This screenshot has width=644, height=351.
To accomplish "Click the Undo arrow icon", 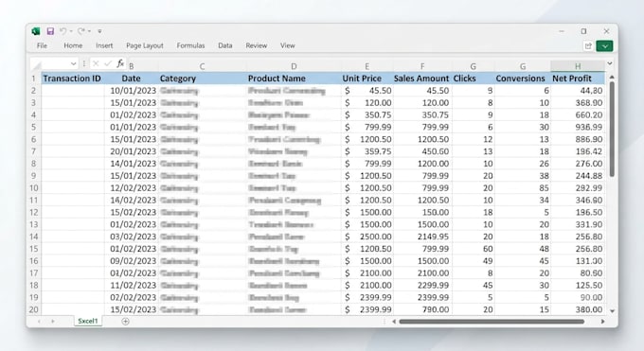I will click(x=63, y=31).
